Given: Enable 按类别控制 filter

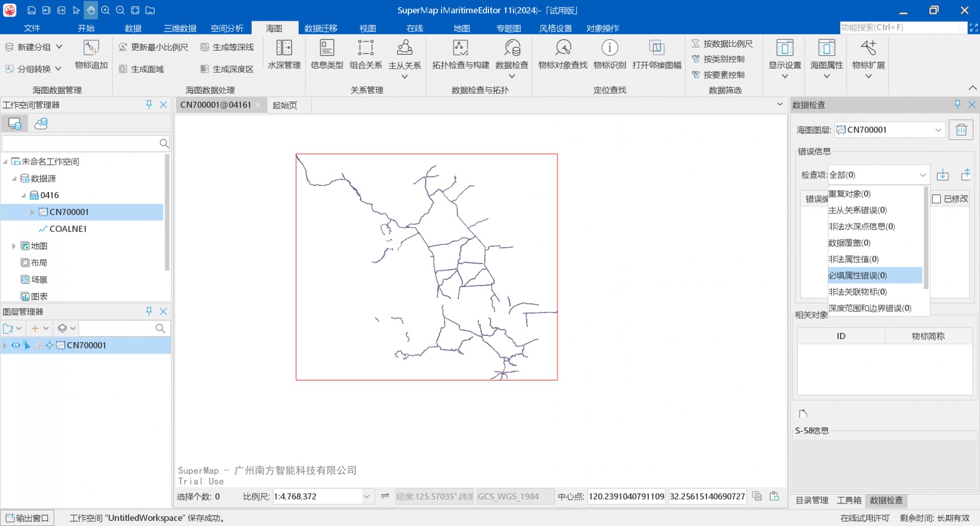Looking at the screenshot, I should pos(718,59).
